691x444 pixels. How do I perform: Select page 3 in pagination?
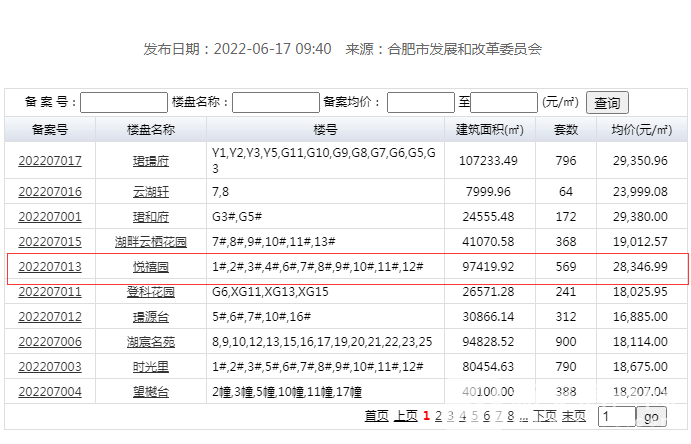[x=450, y=416]
